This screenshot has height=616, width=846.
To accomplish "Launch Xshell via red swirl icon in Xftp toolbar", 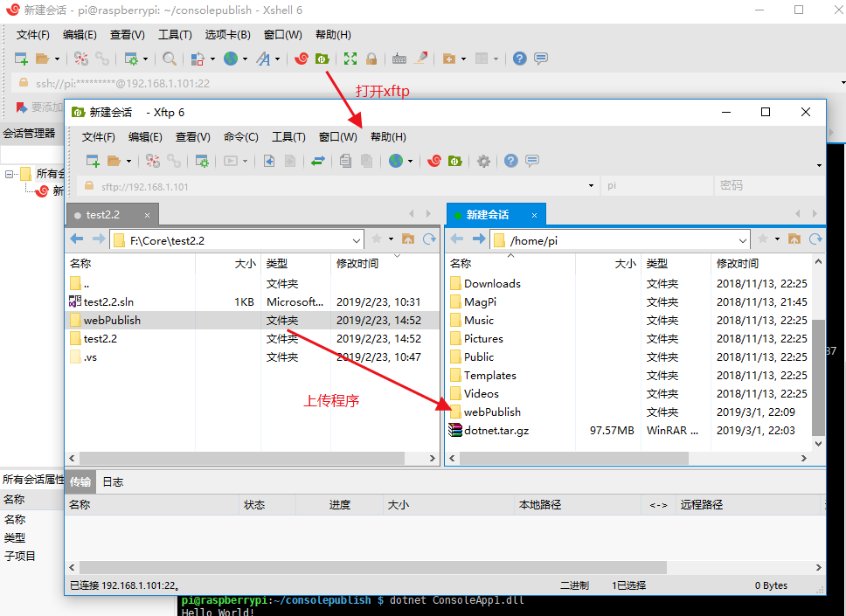I will point(434,161).
